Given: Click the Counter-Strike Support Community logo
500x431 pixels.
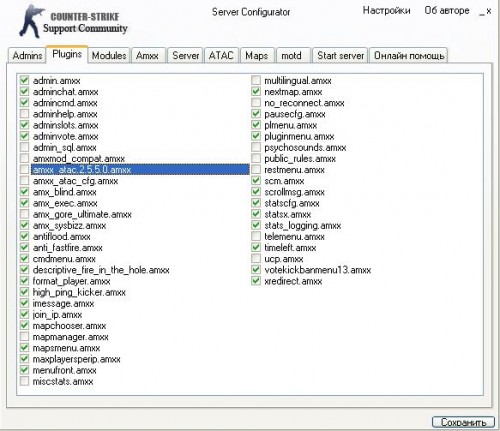Looking at the screenshot, I should click(x=73, y=21).
